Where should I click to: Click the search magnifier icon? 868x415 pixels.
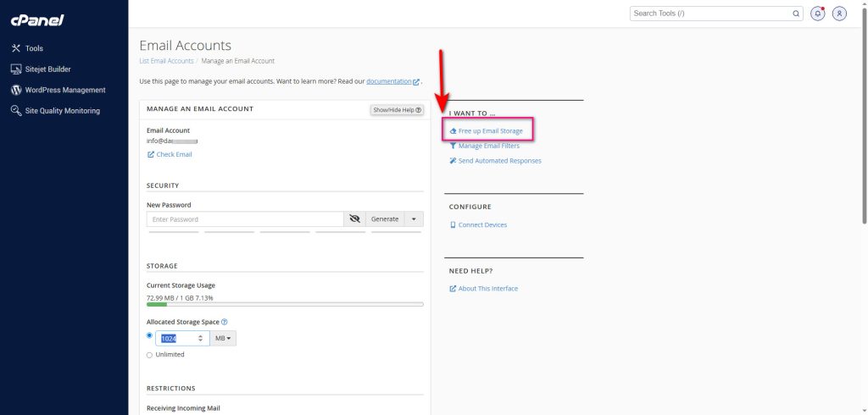[x=796, y=14]
